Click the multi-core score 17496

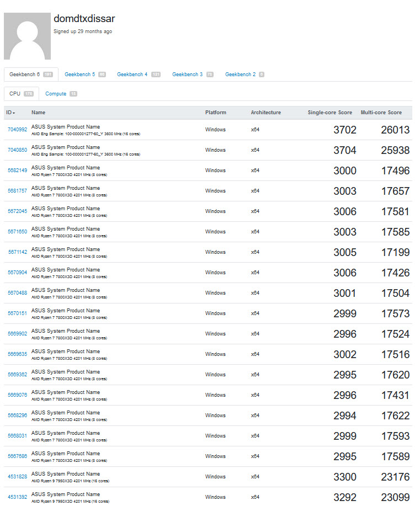pyautogui.click(x=396, y=171)
